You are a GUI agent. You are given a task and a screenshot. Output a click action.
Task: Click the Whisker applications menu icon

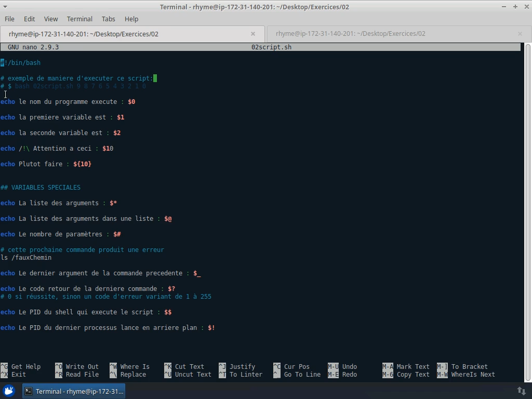click(x=9, y=391)
